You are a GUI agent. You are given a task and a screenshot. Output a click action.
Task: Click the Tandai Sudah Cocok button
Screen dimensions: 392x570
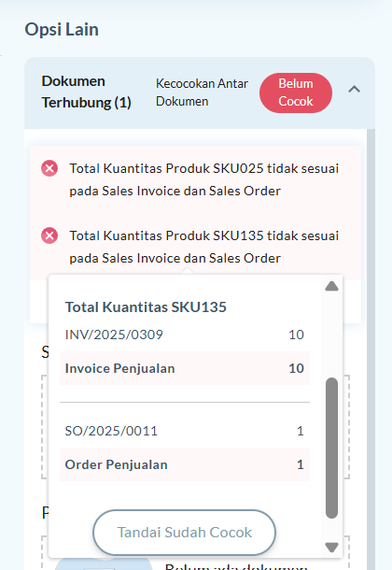(x=185, y=533)
